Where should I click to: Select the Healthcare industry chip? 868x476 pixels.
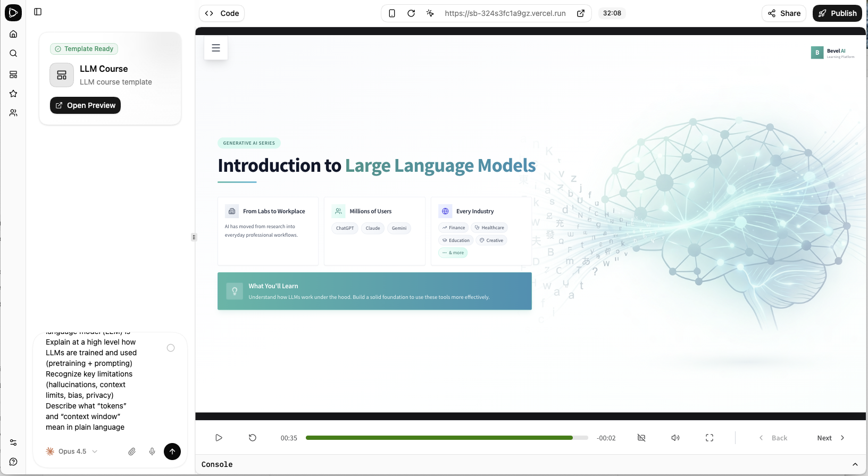point(489,228)
